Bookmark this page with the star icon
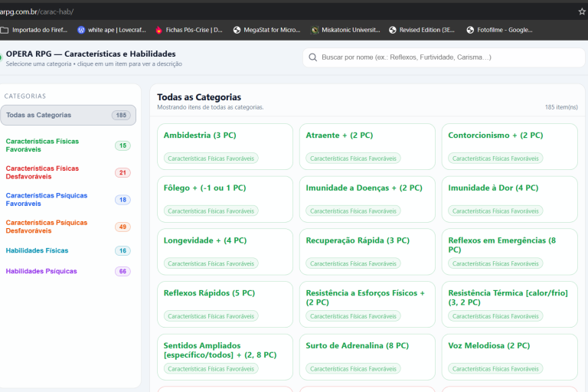Image resolution: width=588 pixels, height=392 pixels. coord(582,11)
